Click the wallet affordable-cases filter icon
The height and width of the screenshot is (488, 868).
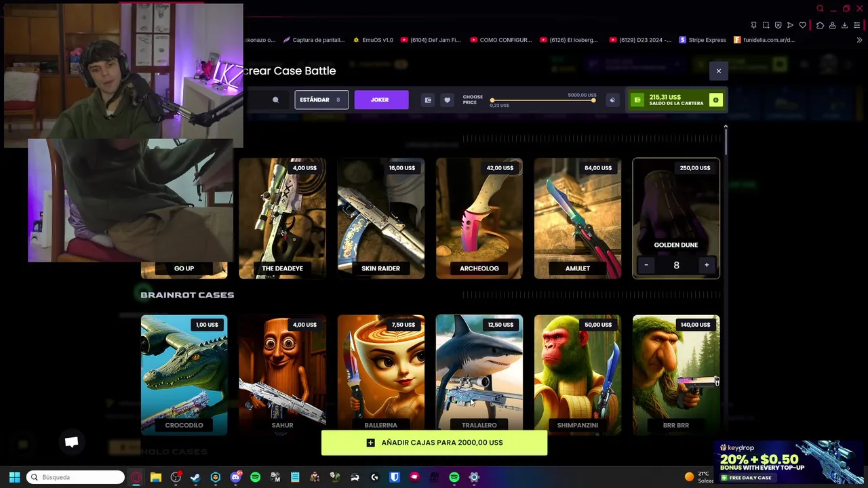(x=428, y=100)
